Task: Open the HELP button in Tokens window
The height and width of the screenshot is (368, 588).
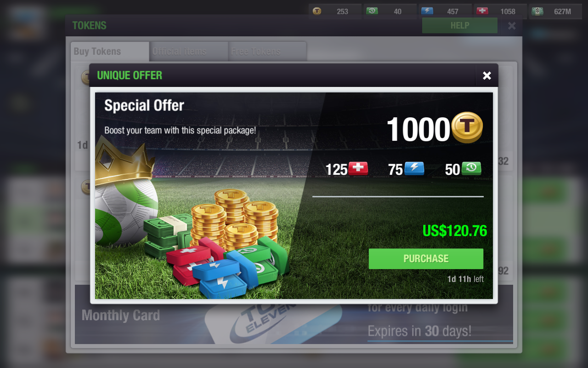Action: click(460, 25)
